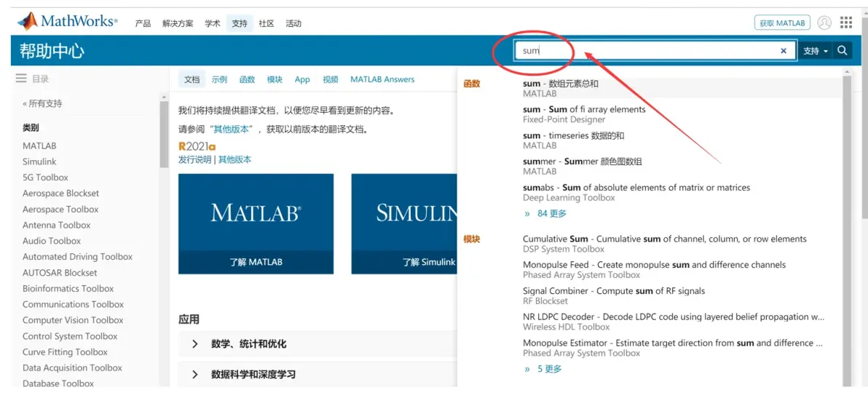Click the MathWorks logo
868x398 pixels.
68,22
